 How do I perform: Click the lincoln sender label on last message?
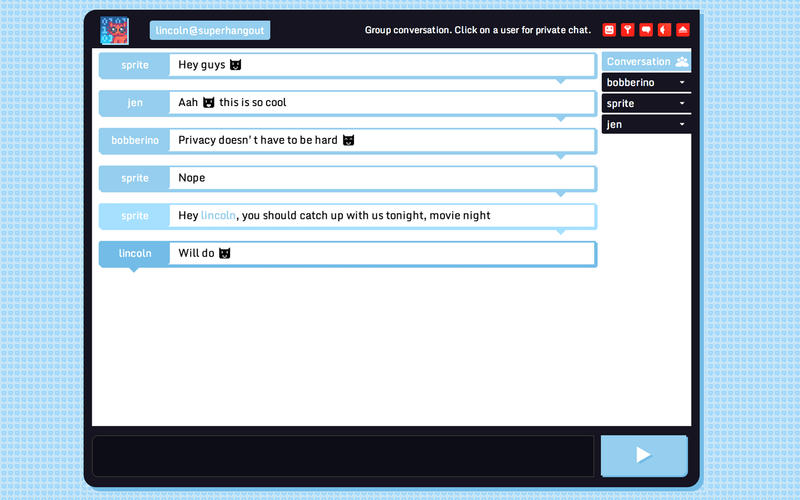134,254
